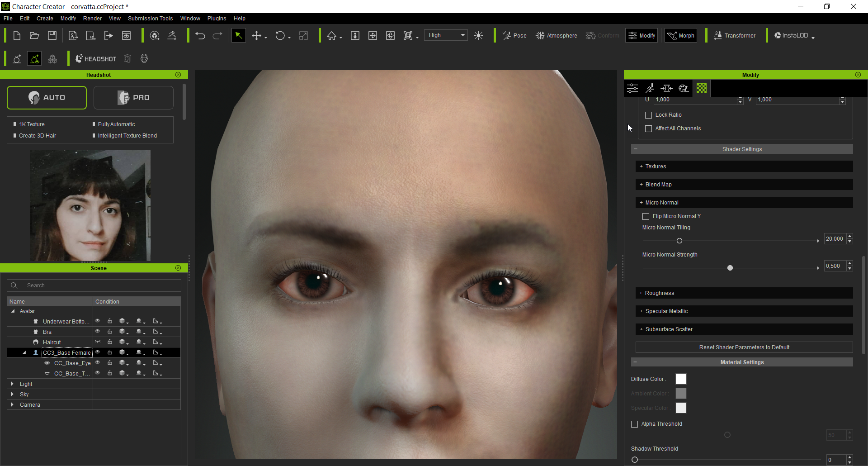This screenshot has height=466, width=868.
Task: Close the Modify panel
Action: coord(858,75)
